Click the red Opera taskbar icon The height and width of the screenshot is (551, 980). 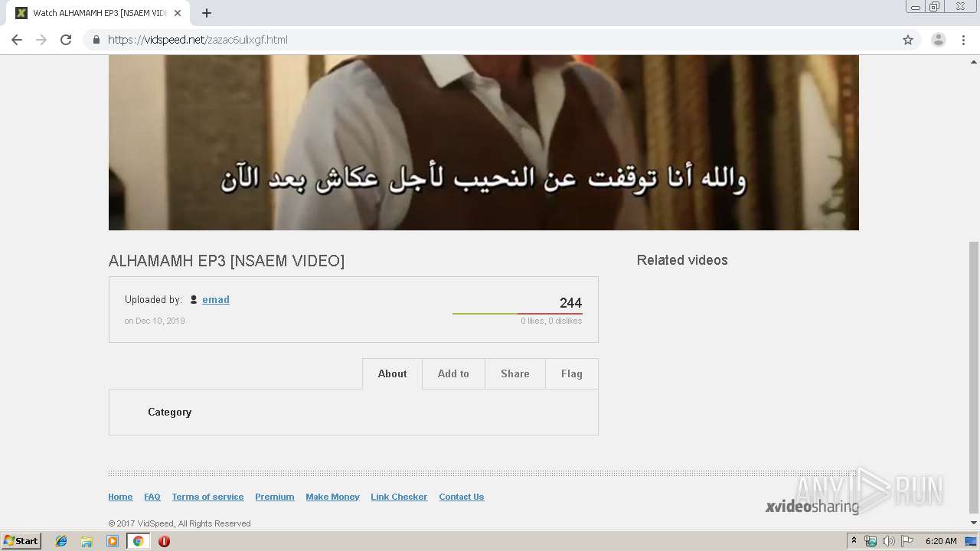pos(164,541)
